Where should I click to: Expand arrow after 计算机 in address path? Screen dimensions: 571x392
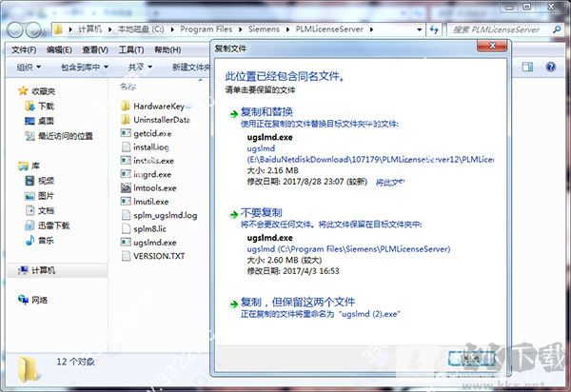[x=109, y=29]
